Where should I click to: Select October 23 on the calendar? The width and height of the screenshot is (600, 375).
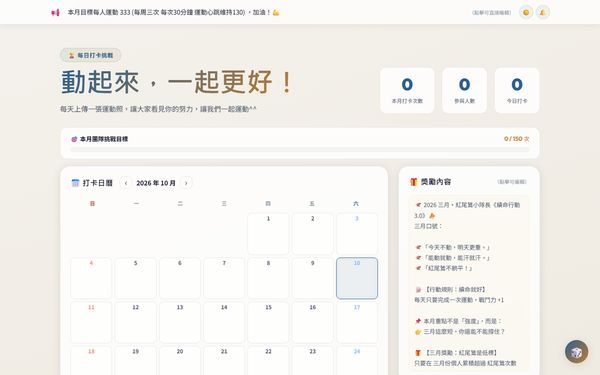point(313,361)
